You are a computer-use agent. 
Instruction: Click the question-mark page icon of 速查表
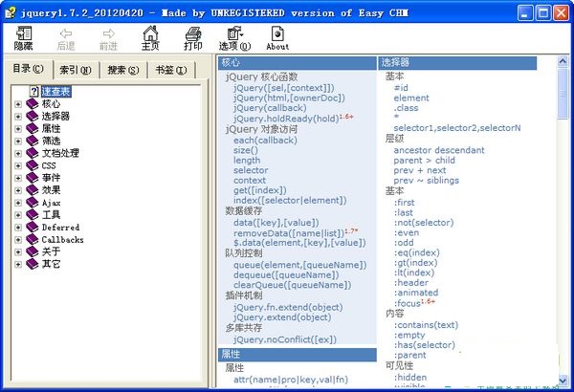(34, 92)
